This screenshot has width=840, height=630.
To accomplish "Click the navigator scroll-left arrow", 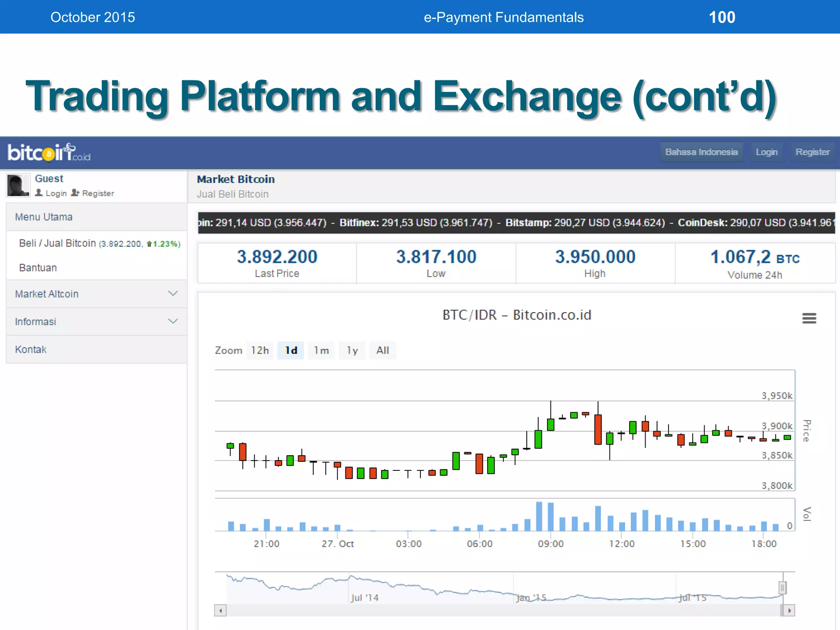I will click(220, 611).
